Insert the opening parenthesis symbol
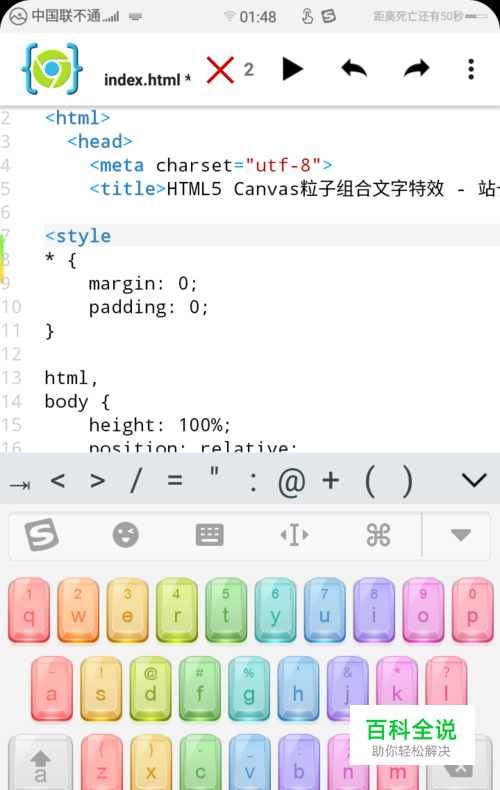 click(369, 482)
